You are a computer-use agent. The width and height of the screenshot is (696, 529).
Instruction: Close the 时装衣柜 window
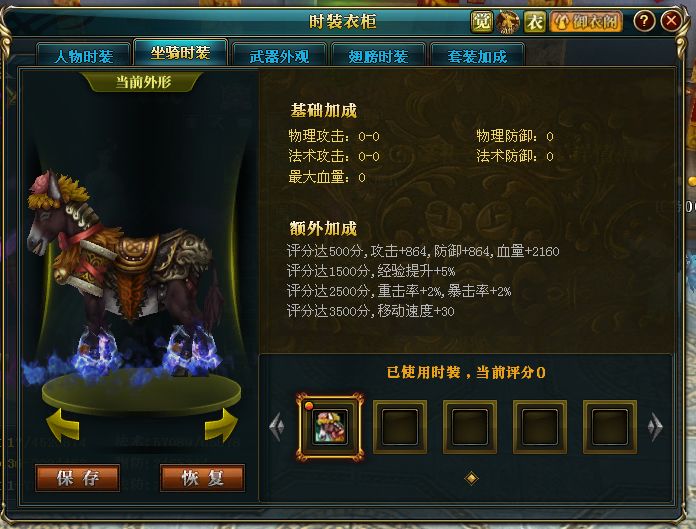pyautogui.click(x=672, y=20)
